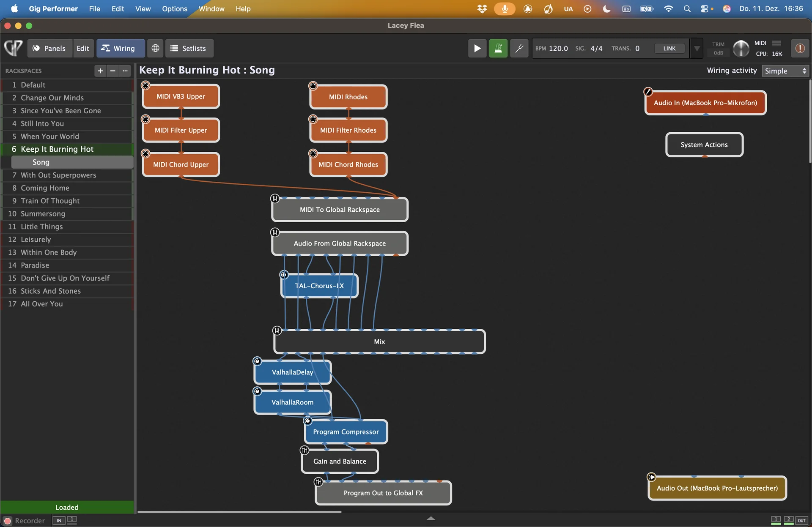Open editor icon on MIDI Rhodes block

tap(313, 86)
